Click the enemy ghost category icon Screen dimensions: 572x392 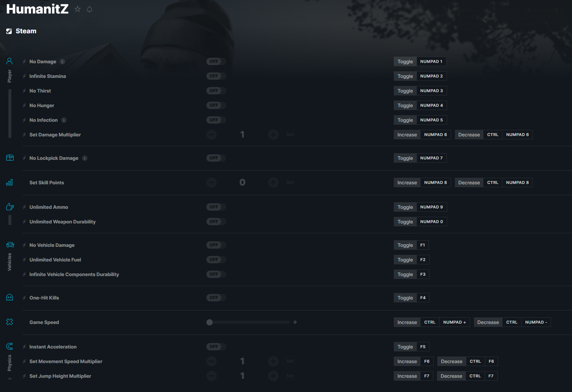(10, 298)
